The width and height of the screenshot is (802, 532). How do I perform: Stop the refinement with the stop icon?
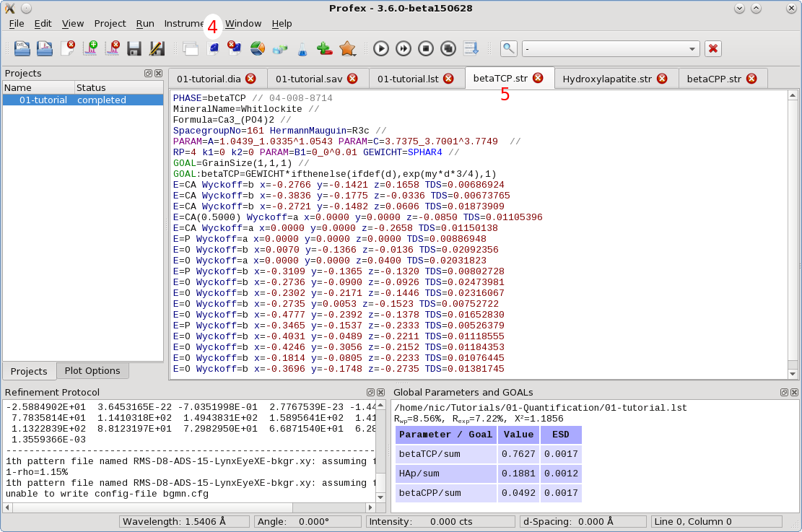[426, 48]
